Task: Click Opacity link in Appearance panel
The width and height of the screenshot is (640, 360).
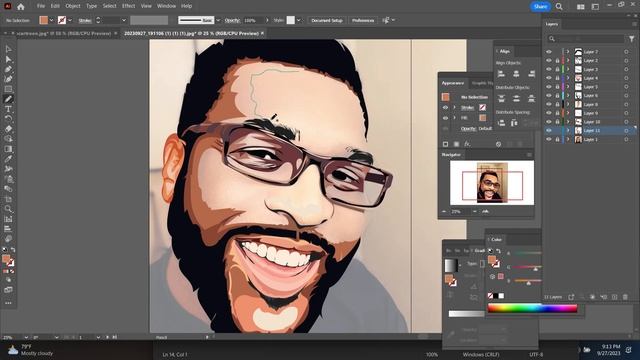Action: point(469,129)
